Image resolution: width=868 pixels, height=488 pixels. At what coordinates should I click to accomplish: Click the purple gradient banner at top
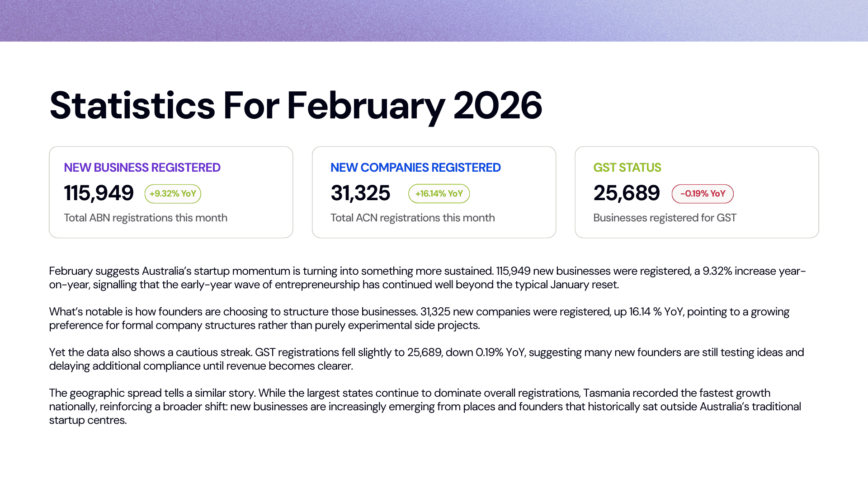pyautogui.click(x=434, y=21)
